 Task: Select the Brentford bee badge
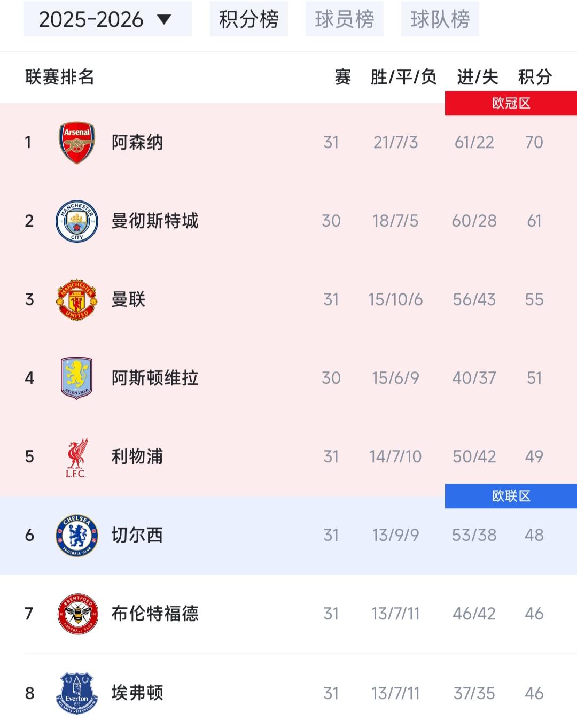77,614
